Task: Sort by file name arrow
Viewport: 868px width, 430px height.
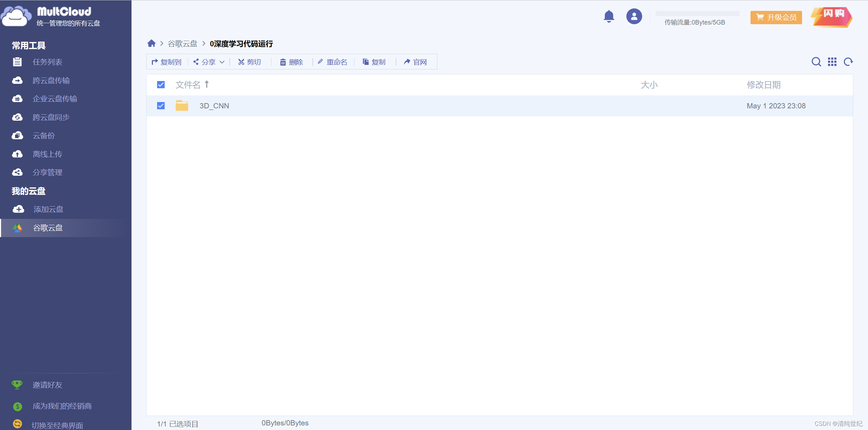Action: click(207, 84)
